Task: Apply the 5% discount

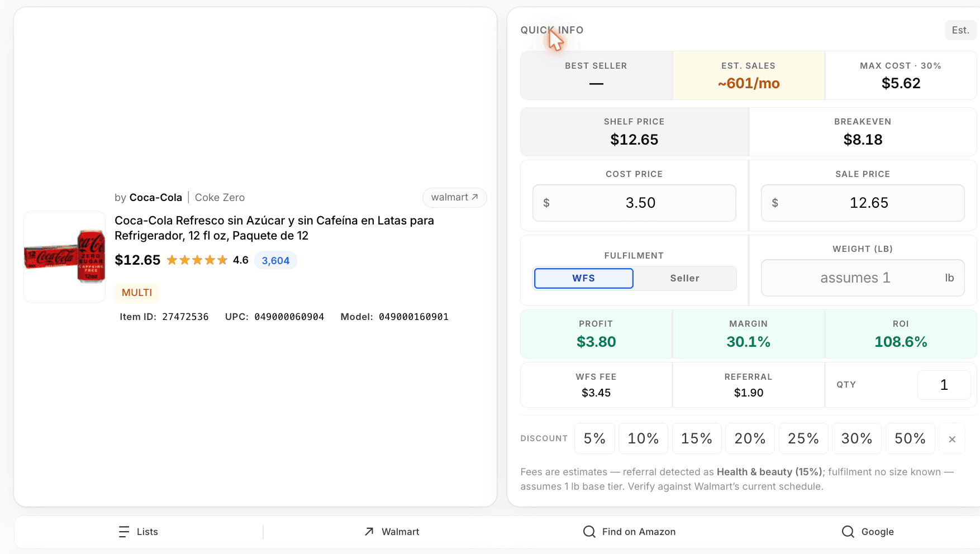Action: click(x=594, y=438)
